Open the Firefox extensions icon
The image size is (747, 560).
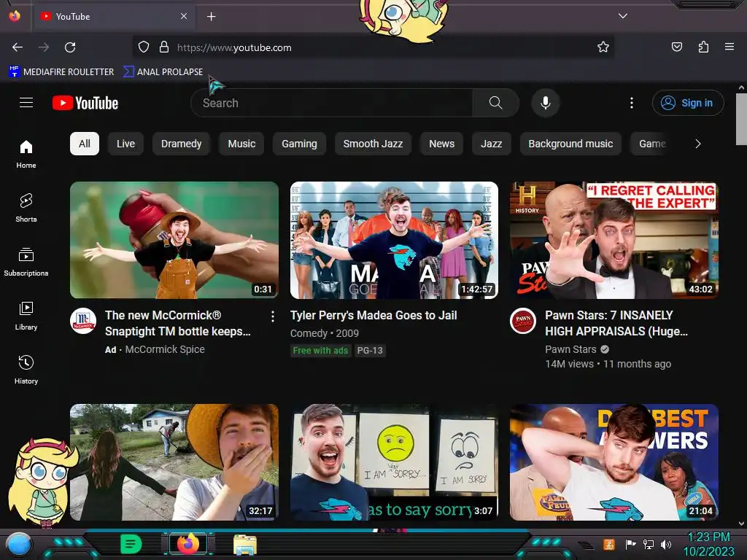[x=703, y=47]
